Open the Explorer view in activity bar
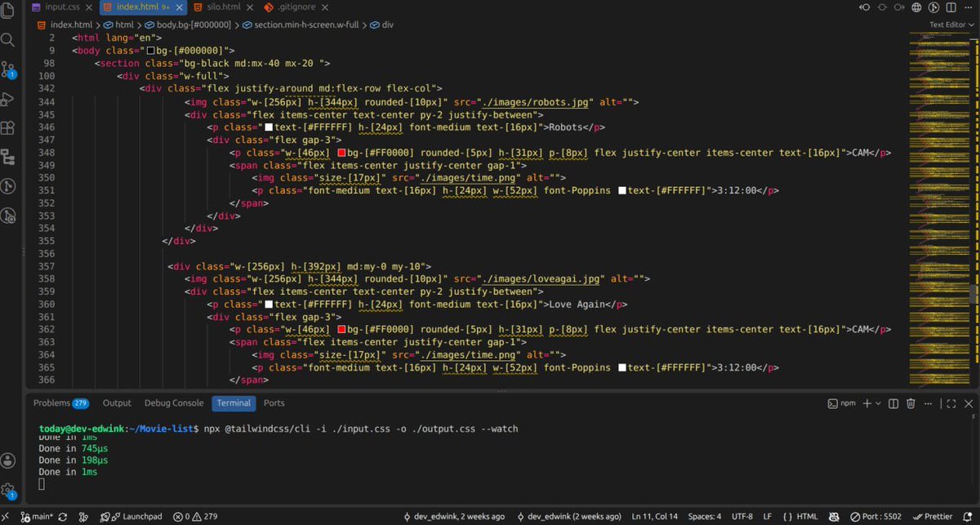The width and height of the screenshot is (980, 525). 8,10
